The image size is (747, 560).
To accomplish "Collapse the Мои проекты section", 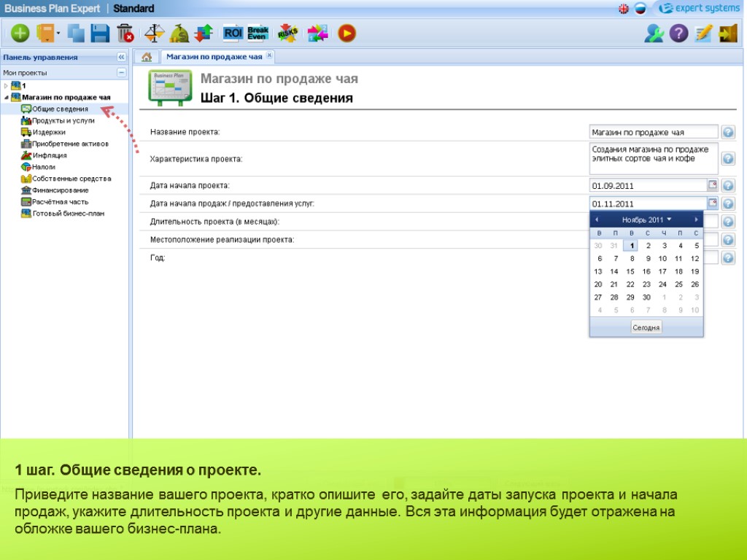I will 122,73.
